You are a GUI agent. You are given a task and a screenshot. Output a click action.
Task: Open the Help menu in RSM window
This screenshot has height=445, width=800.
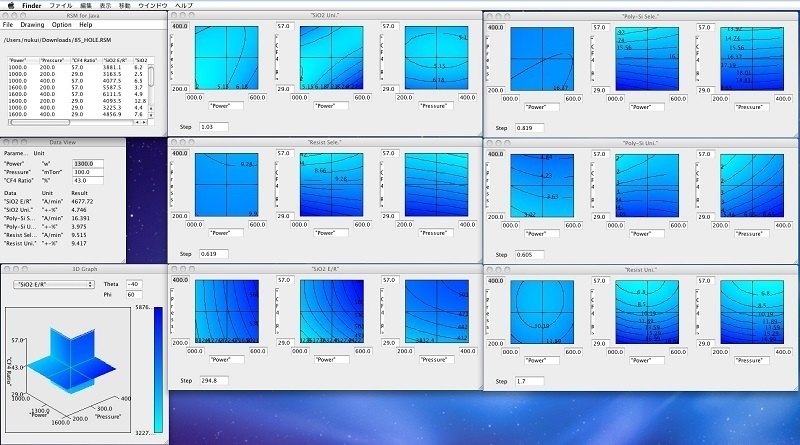86,24
